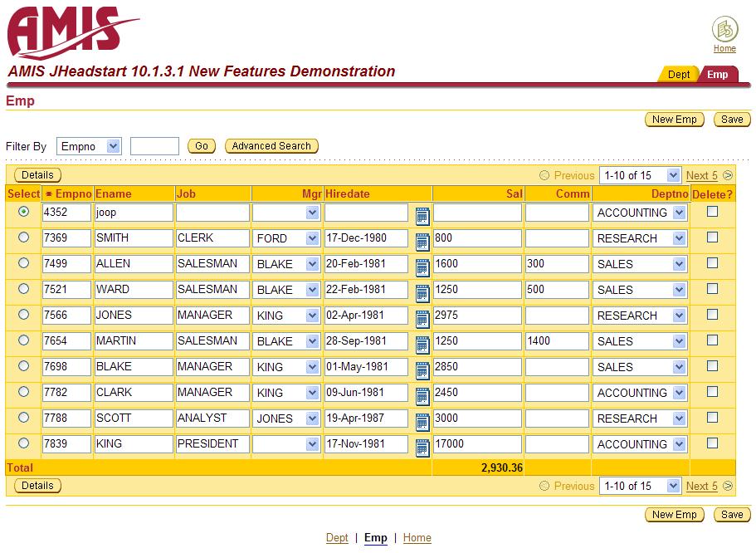Expand the Mgr dropdown for ALLEN
Viewport: 756px width, 553px height.
[x=312, y=264]
